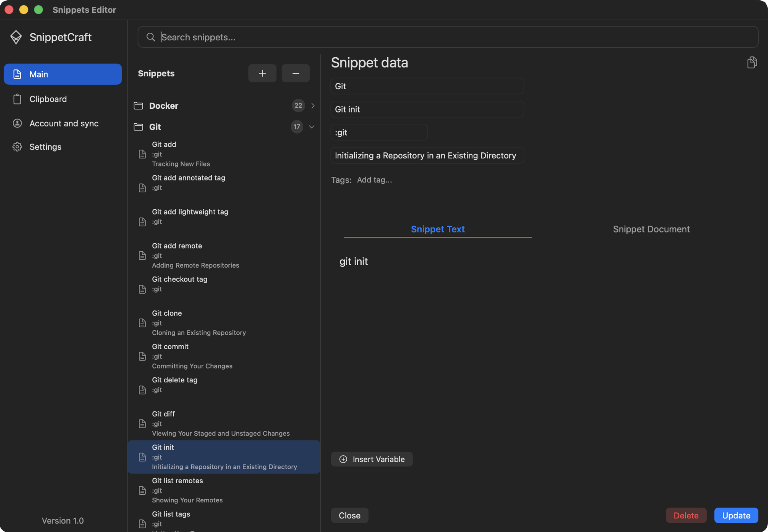Select the 'Git clone' snippet
This screenshot has height=532, width=768.
pos(224,323)
